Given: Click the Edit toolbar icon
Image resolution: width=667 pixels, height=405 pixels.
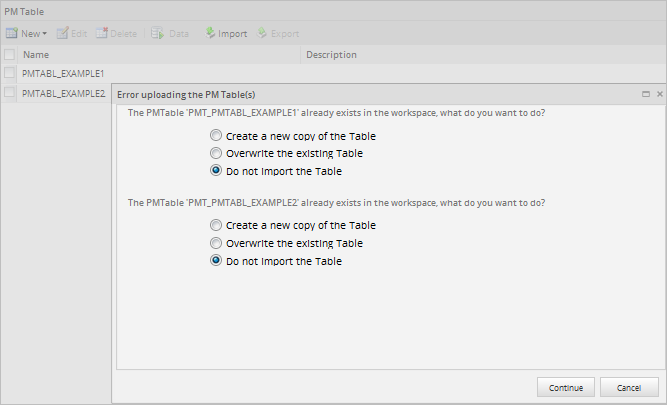Looking at the screenshot, I should 63,33.
